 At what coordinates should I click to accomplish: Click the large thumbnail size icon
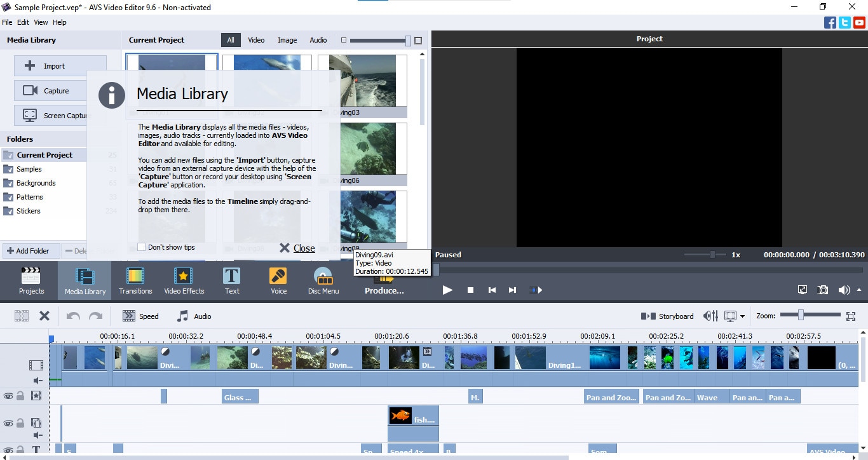418,40
